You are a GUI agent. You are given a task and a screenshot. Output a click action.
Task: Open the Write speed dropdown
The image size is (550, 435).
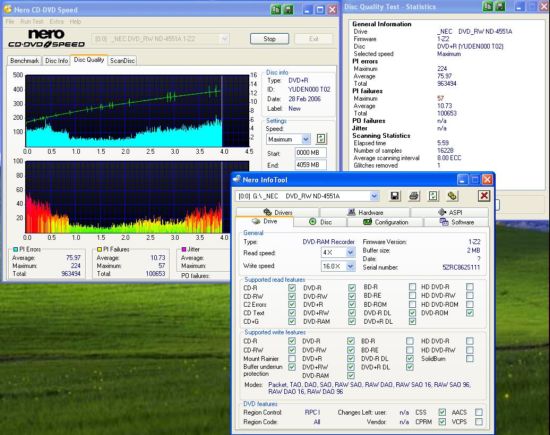tap(350, 266)
